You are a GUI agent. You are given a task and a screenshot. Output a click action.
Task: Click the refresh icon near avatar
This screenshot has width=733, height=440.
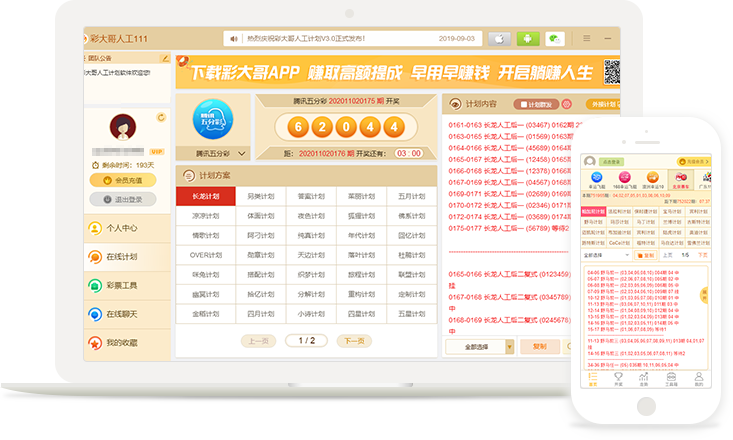[x=161, y=117]
